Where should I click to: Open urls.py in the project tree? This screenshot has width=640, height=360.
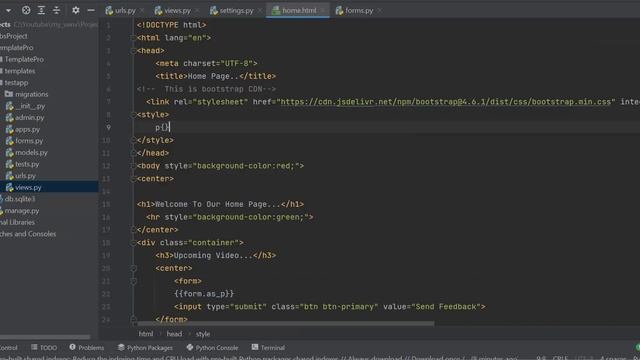pyautogui.click(x=25, y=176)
